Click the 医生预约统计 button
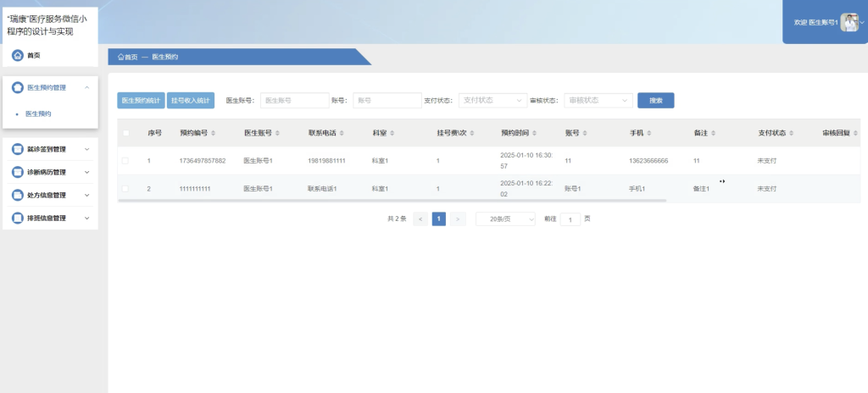This screenshot has width=868, height=393. point(142,100)
